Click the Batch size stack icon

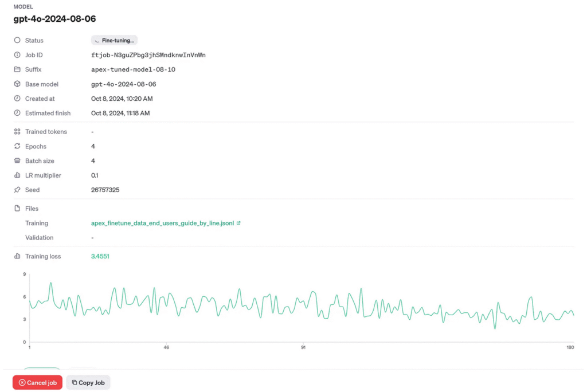pyautogui.click(x=17, y=161)
